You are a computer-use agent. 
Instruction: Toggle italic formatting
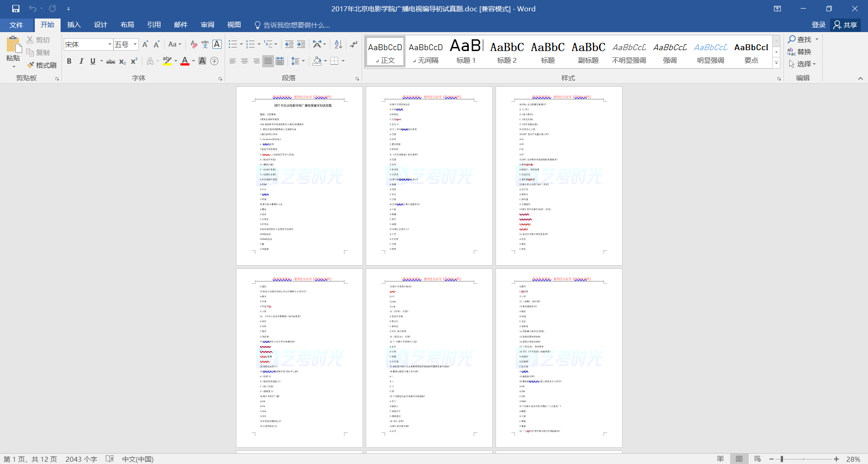81,61
